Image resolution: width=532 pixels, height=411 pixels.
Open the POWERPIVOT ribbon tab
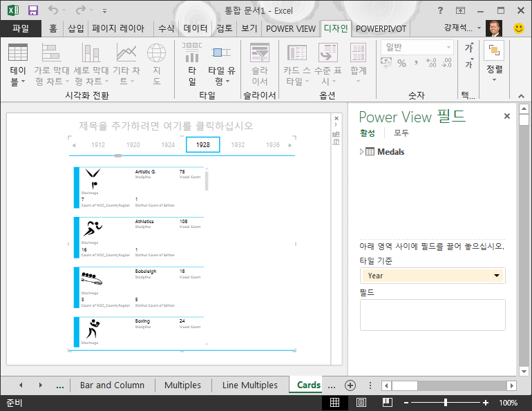(381, 28)
